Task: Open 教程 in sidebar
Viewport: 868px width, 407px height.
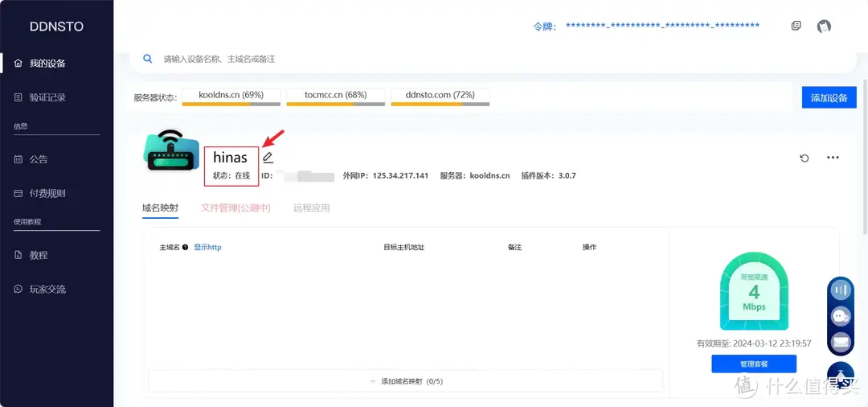Action: (x=39, y=255)
